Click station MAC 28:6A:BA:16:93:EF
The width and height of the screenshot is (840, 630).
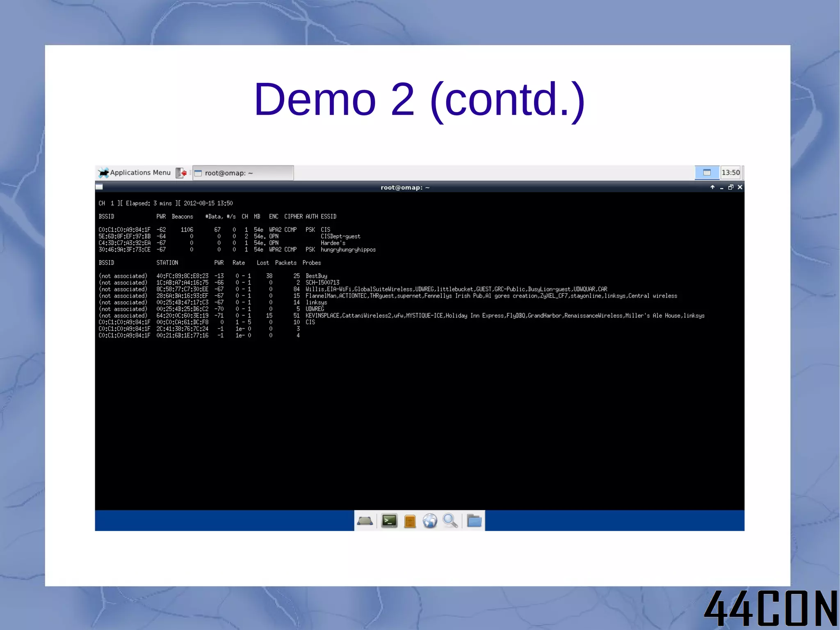183,296
